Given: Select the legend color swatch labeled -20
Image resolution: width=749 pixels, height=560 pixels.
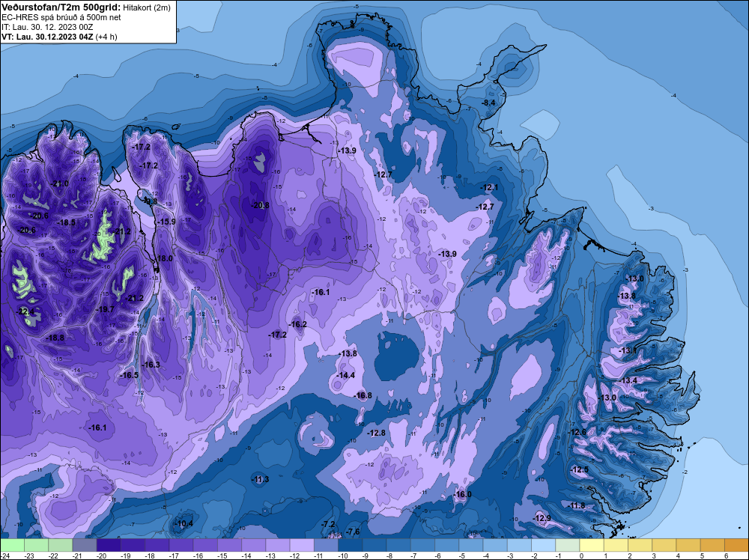Looking at the screenshot, I should click(109, 545).
